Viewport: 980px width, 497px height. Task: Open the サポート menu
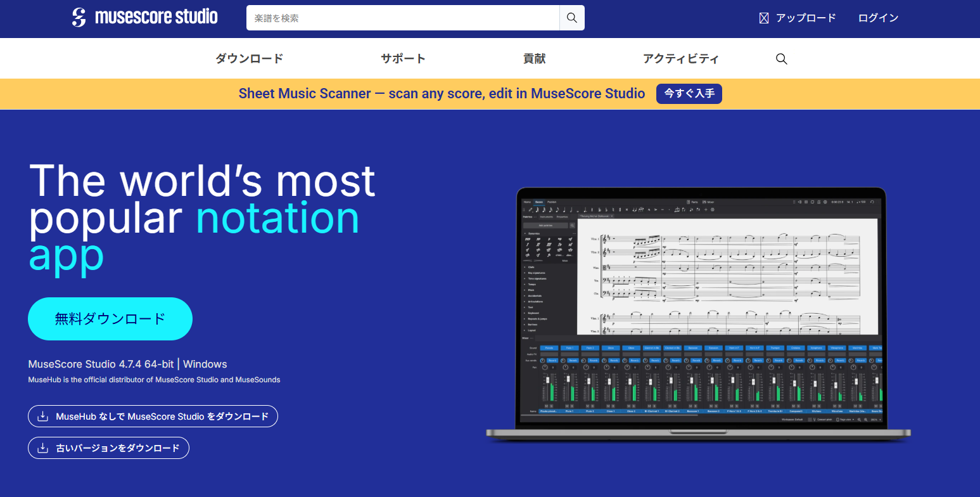pos(403,59)
